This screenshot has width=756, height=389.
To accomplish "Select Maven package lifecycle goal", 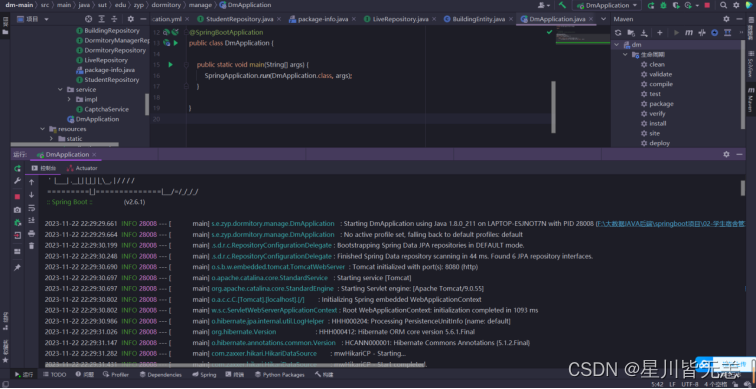I will pyautogui.click(x=661, y=104).
